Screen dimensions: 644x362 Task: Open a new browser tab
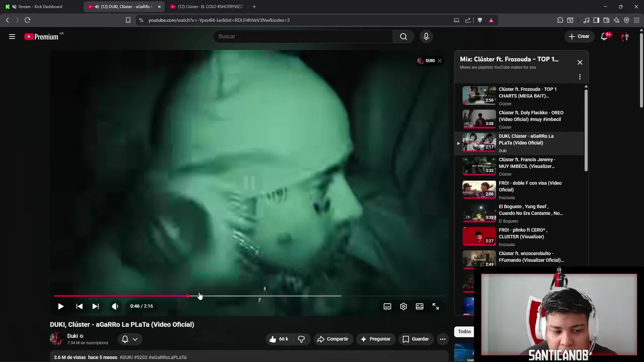254,7
